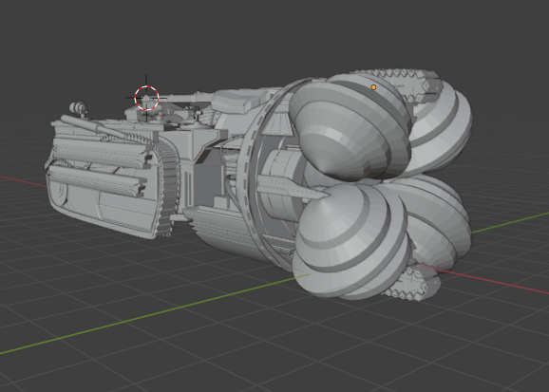
Task: Click the long gun barrel on the front
Action: (93, 126)
